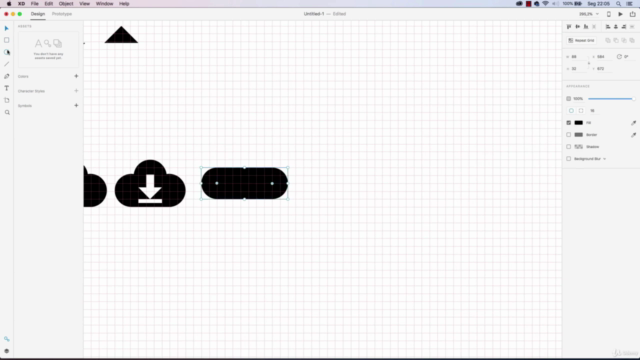
Task: Activate the Pen tool
Action: coord(7,76)
